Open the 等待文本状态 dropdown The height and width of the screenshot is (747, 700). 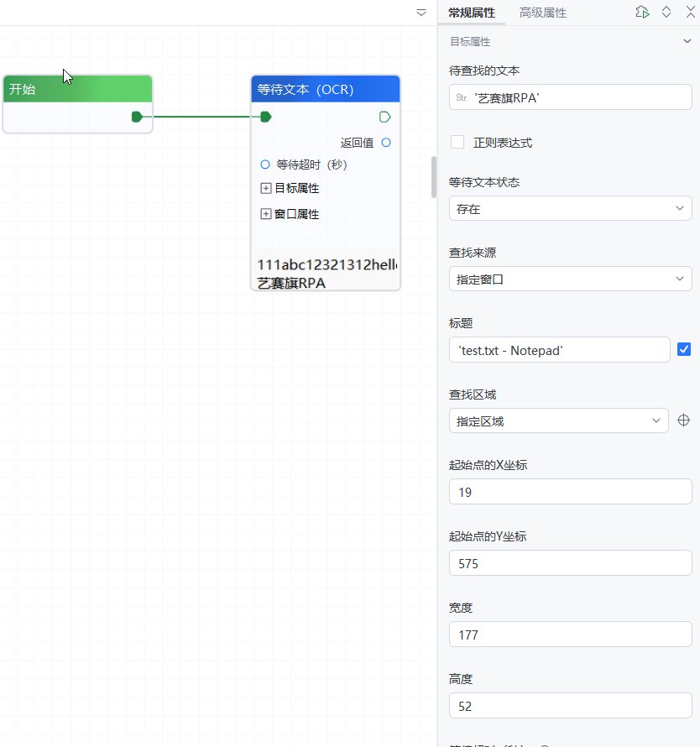click(x=570, y=208)
